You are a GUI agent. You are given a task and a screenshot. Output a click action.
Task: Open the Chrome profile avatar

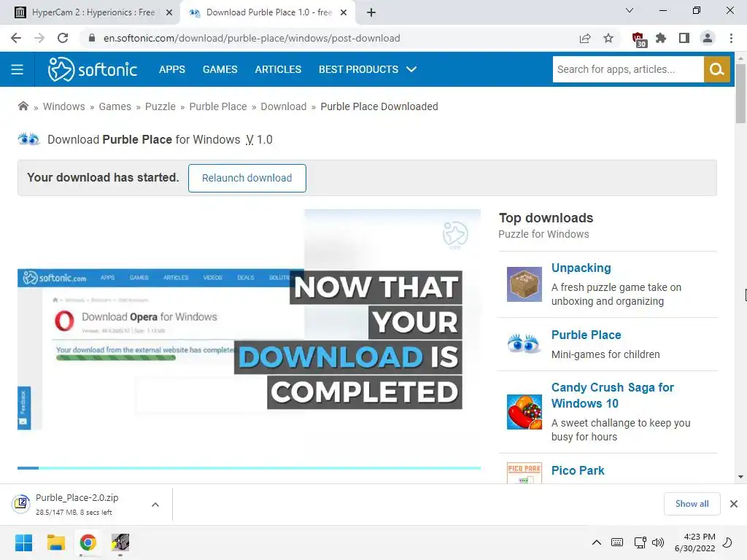coord(708,38)
